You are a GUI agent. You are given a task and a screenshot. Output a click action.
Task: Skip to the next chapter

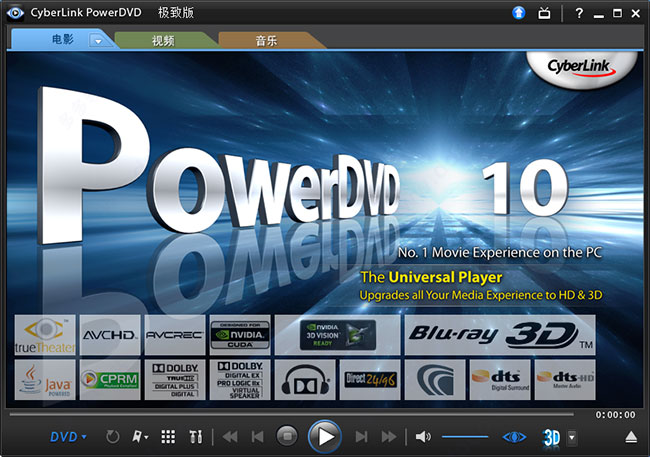click(361, 437)
